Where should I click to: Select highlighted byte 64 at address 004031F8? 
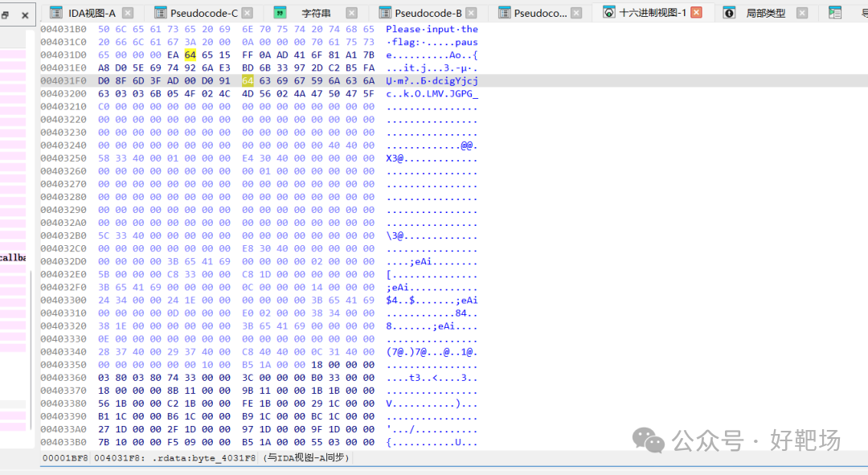pyautogui.click(x=248, y=81)
